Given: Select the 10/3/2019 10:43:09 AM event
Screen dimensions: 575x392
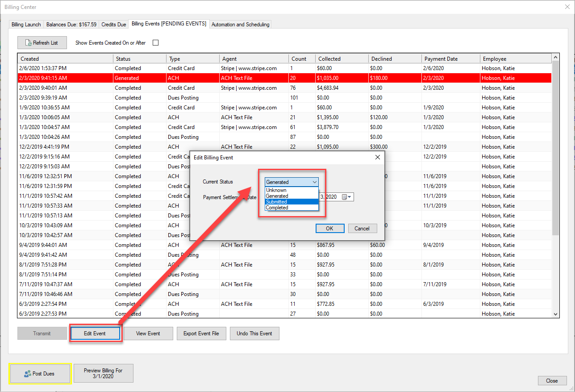Looking at the screenshot, I should 285,225.
